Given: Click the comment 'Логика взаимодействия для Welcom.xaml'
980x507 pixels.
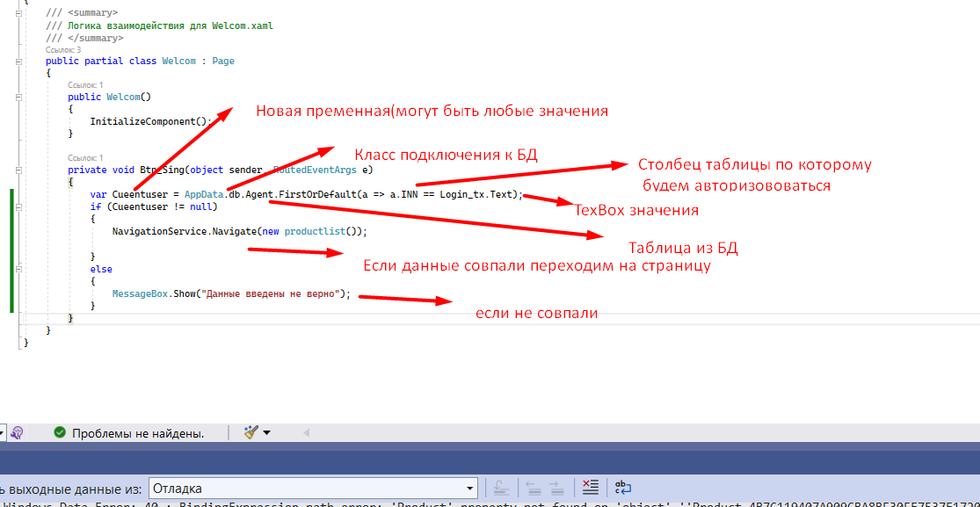Looking at the screenshot, I should (x=168, y=26).
